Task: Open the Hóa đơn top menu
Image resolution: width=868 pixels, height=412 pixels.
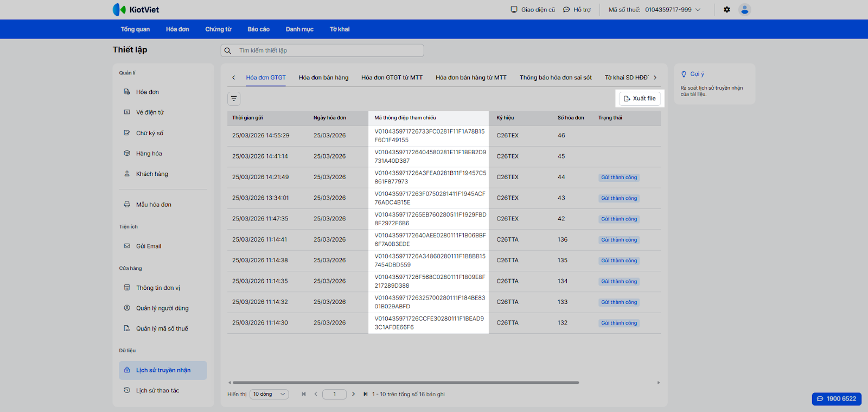Action: pyautogui.click(x=177, y=29)
